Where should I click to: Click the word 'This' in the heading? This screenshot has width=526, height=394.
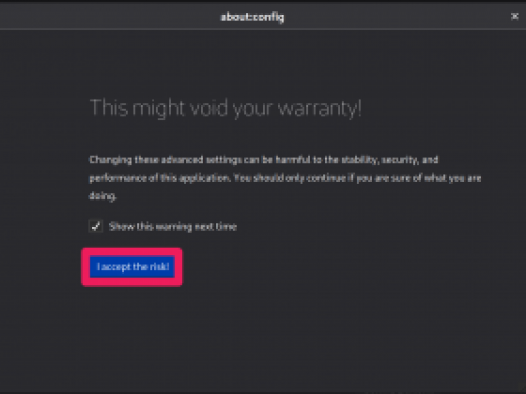[109, 107]
